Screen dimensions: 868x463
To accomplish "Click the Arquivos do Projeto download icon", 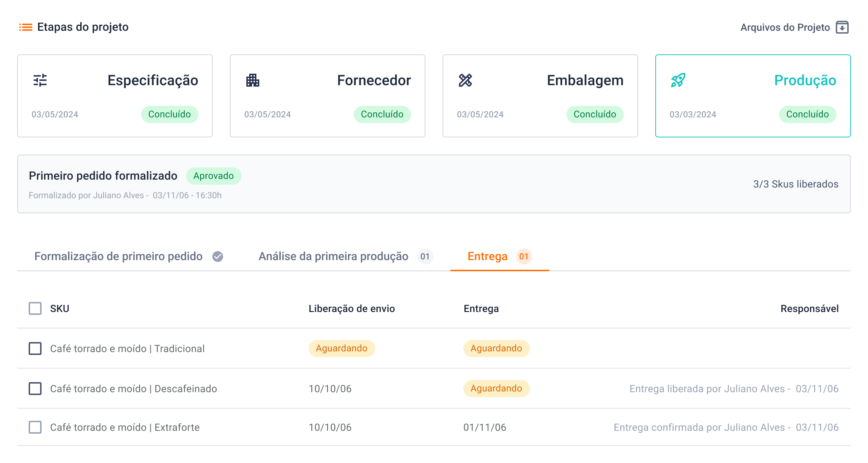I will (842, 27).
